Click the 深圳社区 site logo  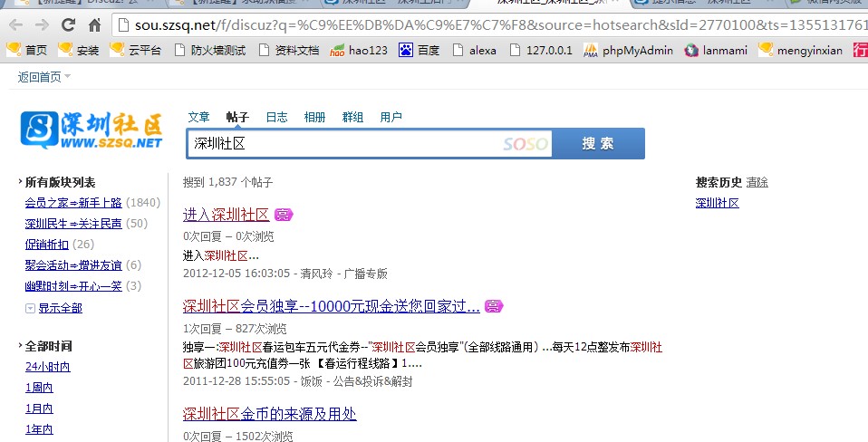coord(92,130)
